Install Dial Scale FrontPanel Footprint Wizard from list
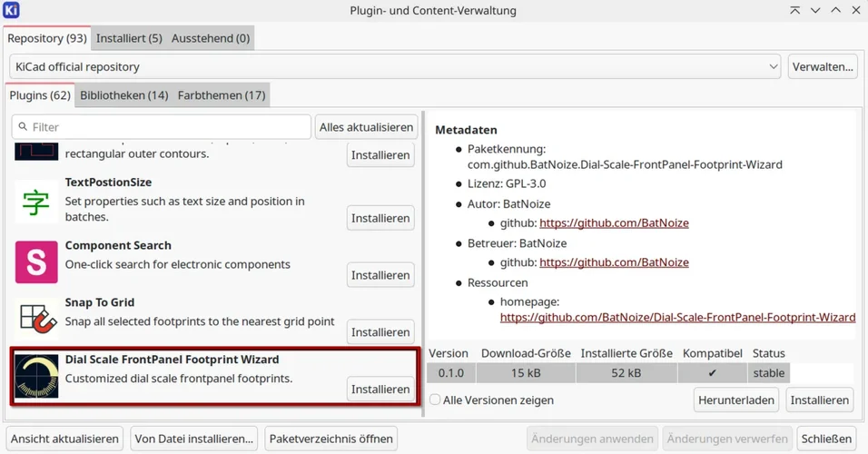Screen dimensions: 868x454 coord(380,390)
